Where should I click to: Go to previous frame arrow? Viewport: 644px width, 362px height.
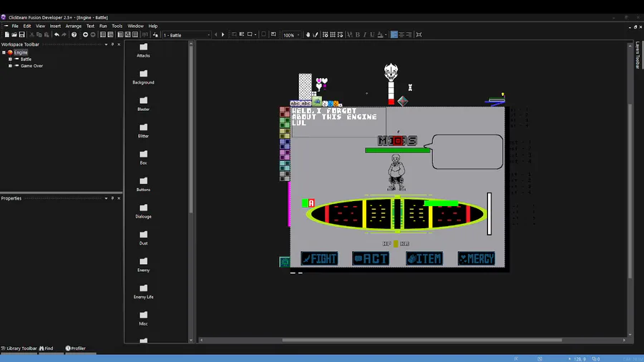pos(215,35)
